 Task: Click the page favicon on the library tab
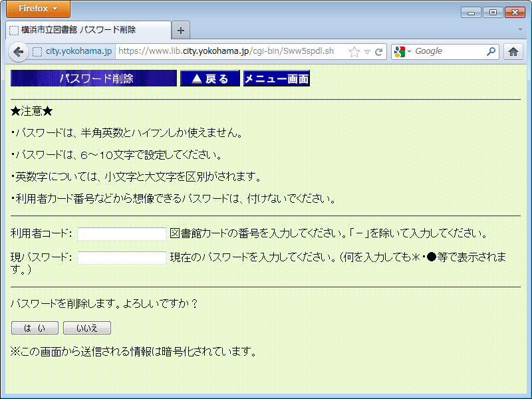click(13, 31)
